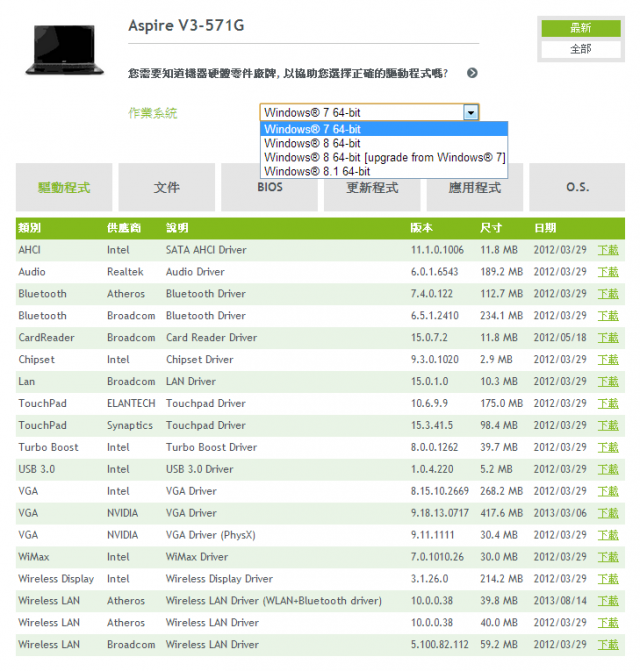Click the Turbo Boost category cell
640x672 pixels.
pyautogui.click(x=48, y=447)
